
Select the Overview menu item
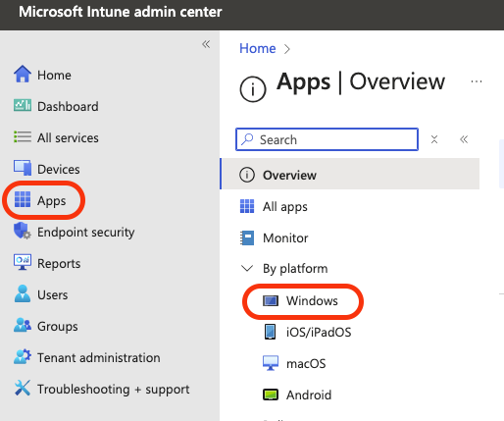tap(350, 174)
